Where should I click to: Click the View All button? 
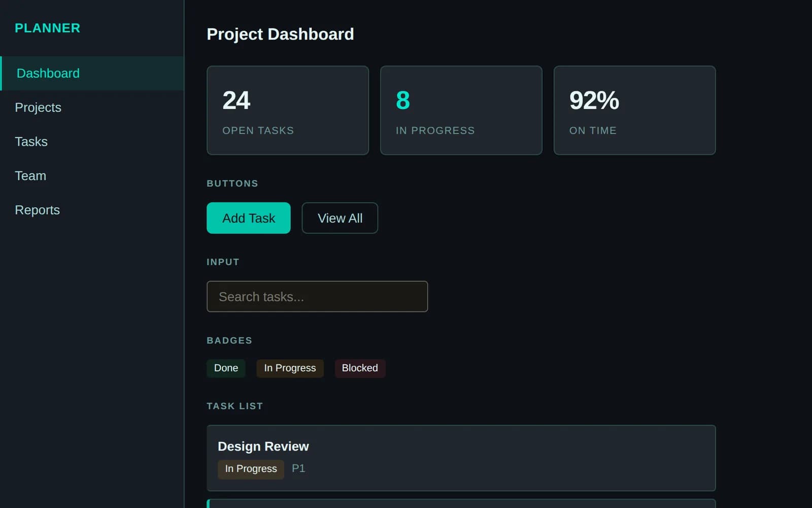pyautogui.click(x=340, y=218)
